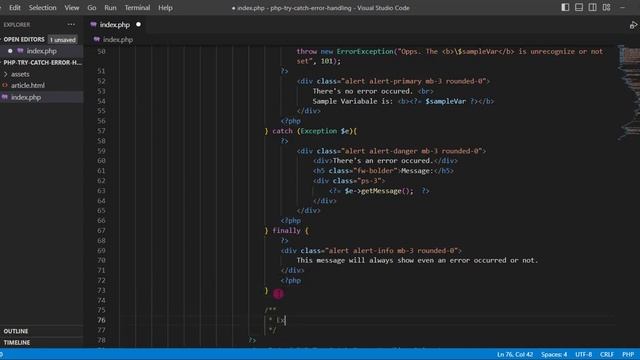
Task: Collapse PHP-TRY-CATCH-ERROR-H project folder header
Action: [x=42, y=62]
